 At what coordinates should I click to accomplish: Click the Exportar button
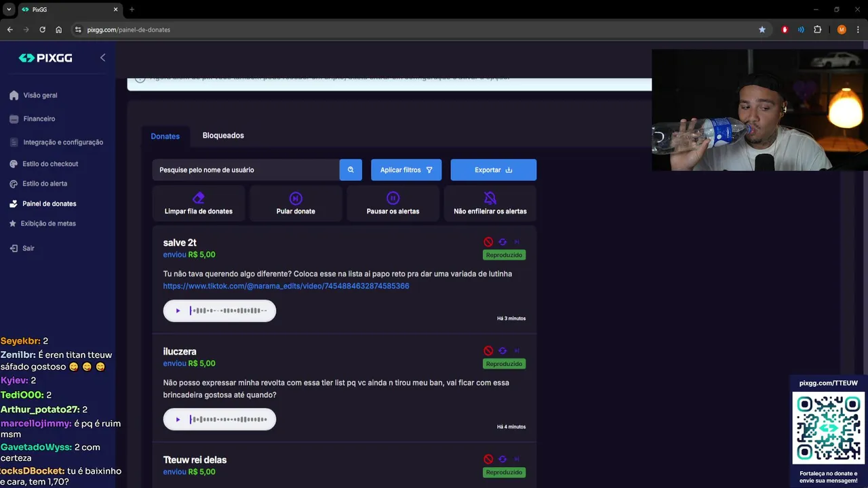493,169
